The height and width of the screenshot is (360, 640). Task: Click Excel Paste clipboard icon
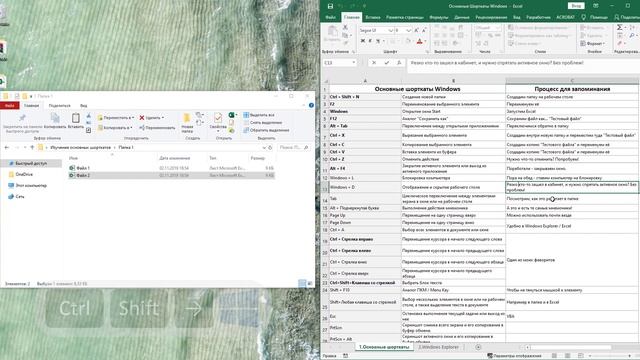tap(332, 31)
